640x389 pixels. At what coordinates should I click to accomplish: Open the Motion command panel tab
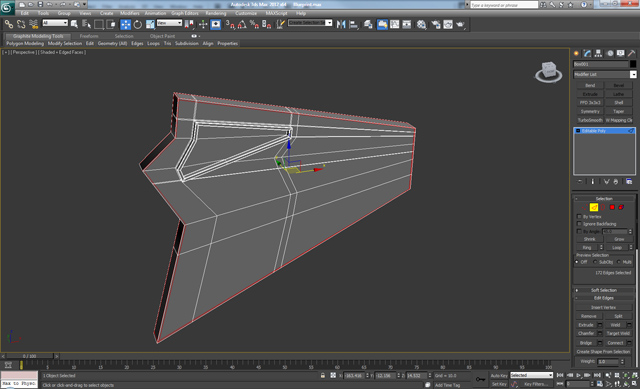[610, 53]
